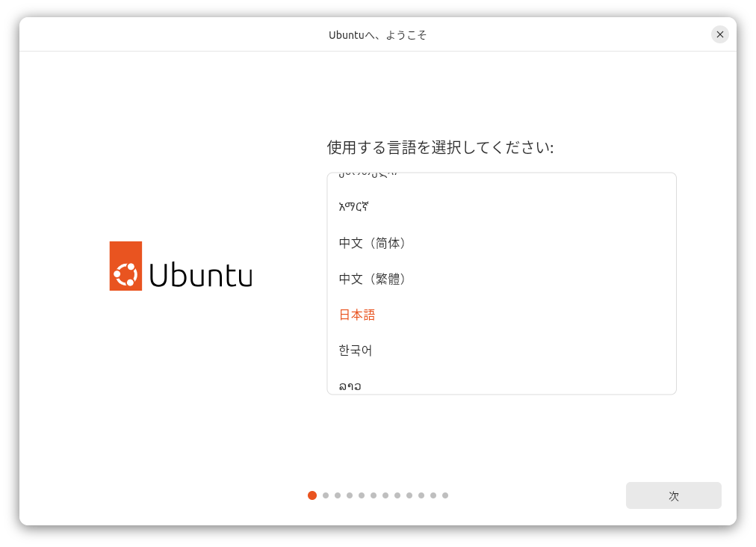Choose 中文（繁體） from the language list
Screen dimensions: 756x547
pos(373,279)
